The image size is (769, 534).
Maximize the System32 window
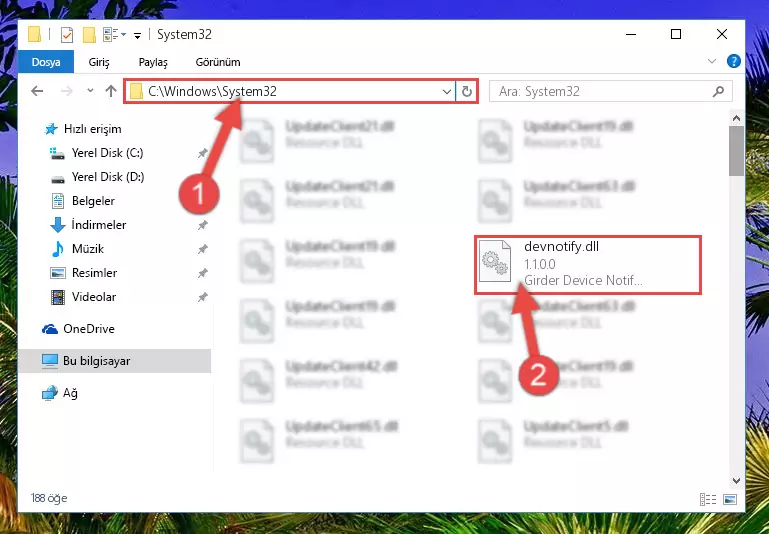pos(676,34)
